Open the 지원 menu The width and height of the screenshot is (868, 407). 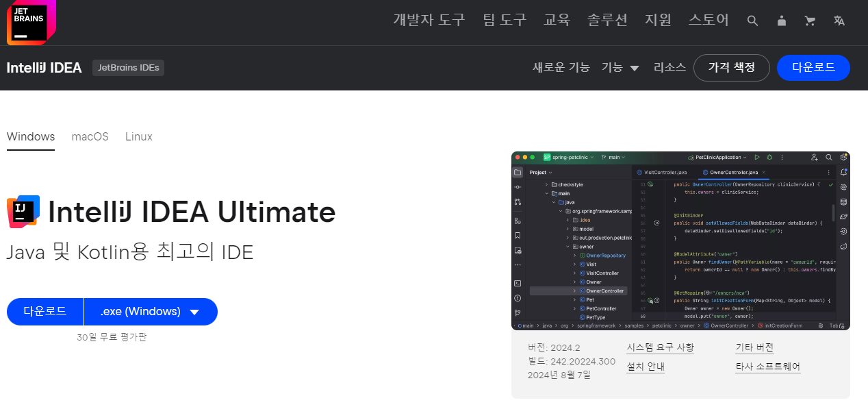658,20
